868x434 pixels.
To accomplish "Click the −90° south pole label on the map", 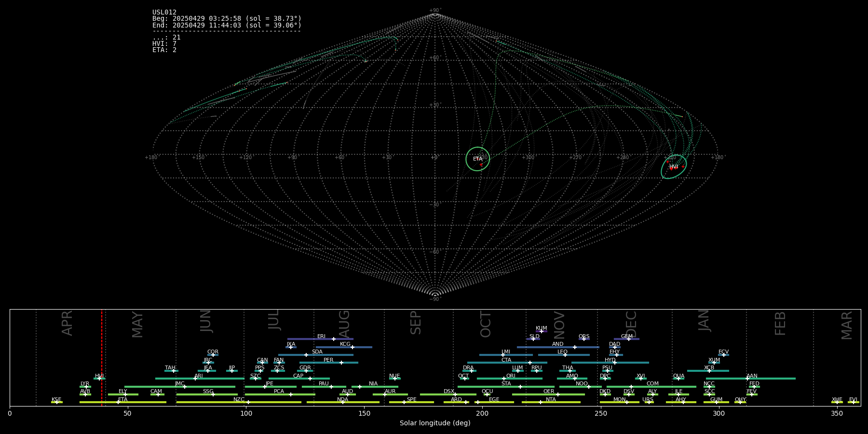I will (x=435, y=299).
